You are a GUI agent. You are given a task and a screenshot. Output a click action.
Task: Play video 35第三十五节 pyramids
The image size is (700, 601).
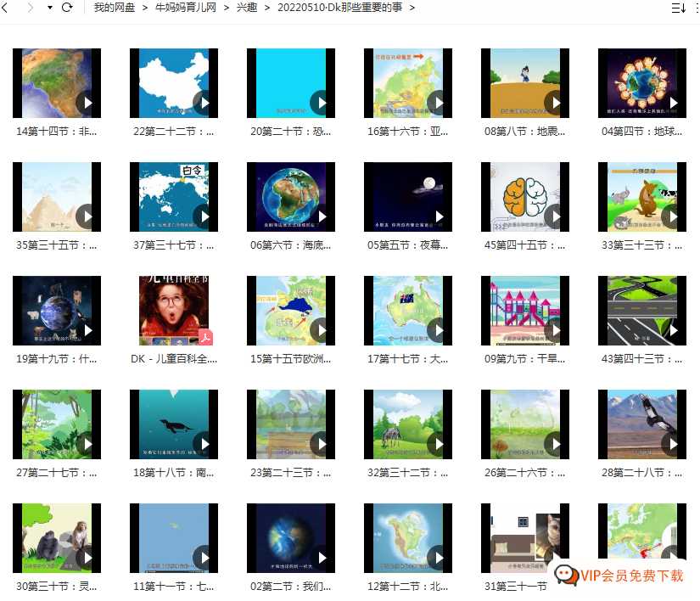57,197
